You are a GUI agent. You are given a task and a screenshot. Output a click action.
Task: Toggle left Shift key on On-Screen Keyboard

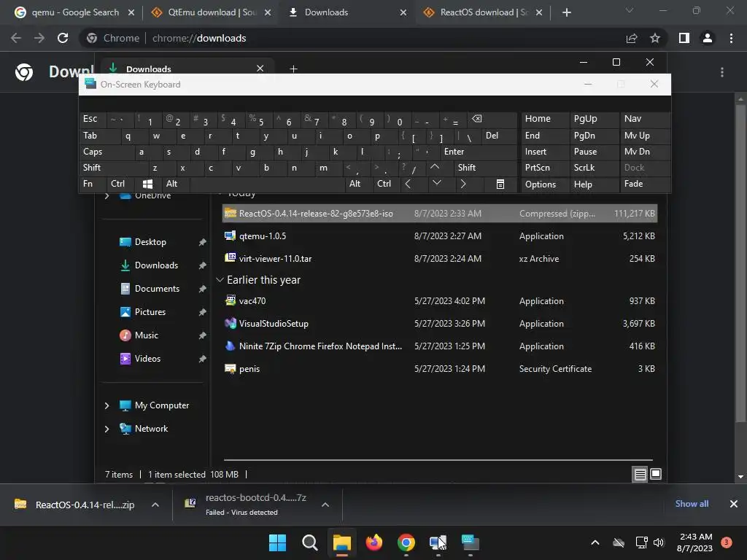(113, 168)
